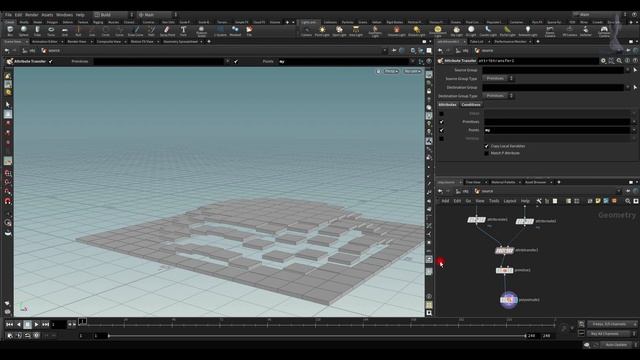
Task: Open the Source Group field dropdown arrow
Action: [628, 70]
